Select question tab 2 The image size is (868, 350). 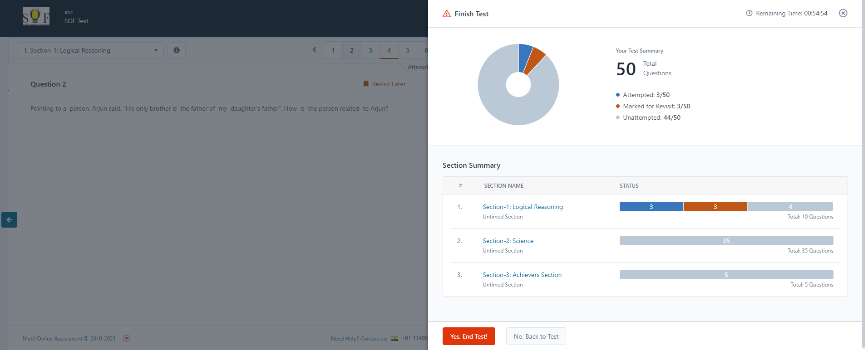tap(352, 50)
